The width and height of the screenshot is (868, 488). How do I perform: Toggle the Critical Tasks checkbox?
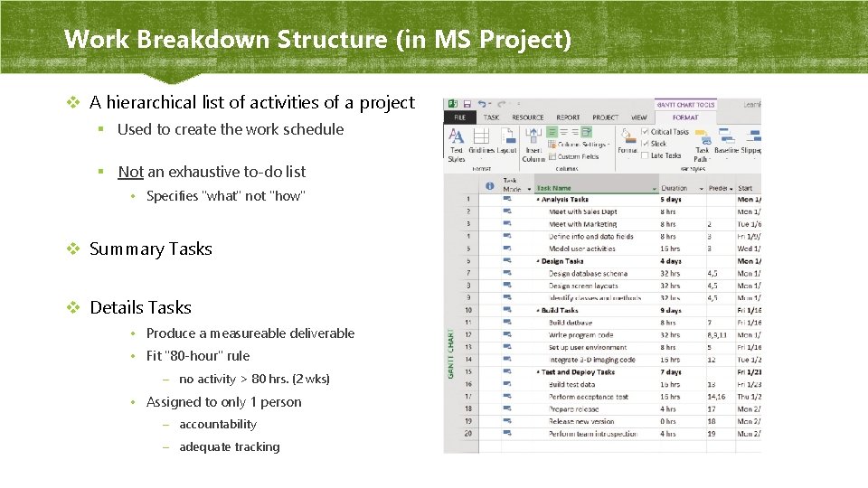pos(645,132)
